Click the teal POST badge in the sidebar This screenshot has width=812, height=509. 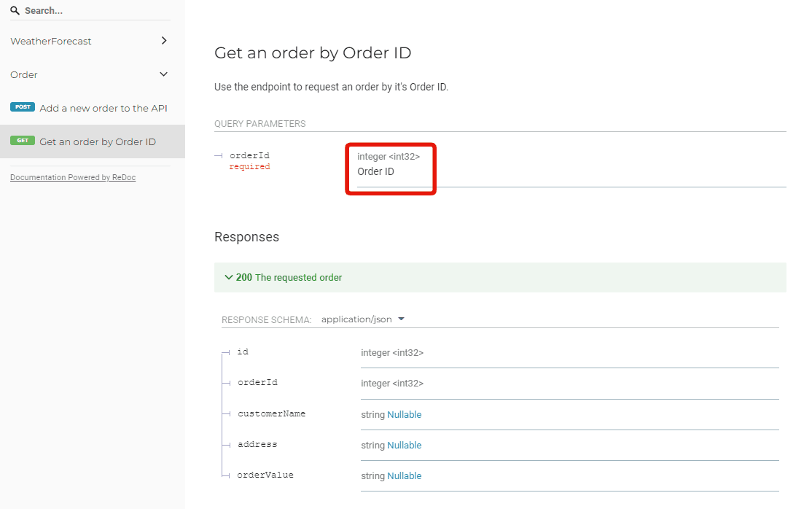click(x=22, y=106)
